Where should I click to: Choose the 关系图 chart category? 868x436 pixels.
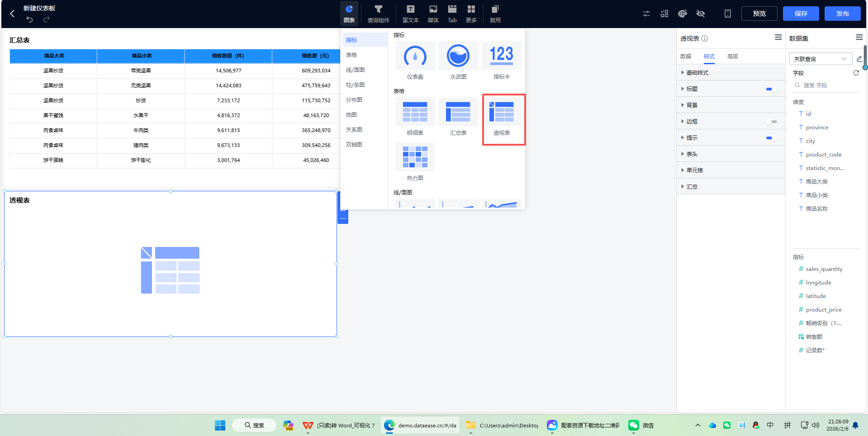coord(365,129)
